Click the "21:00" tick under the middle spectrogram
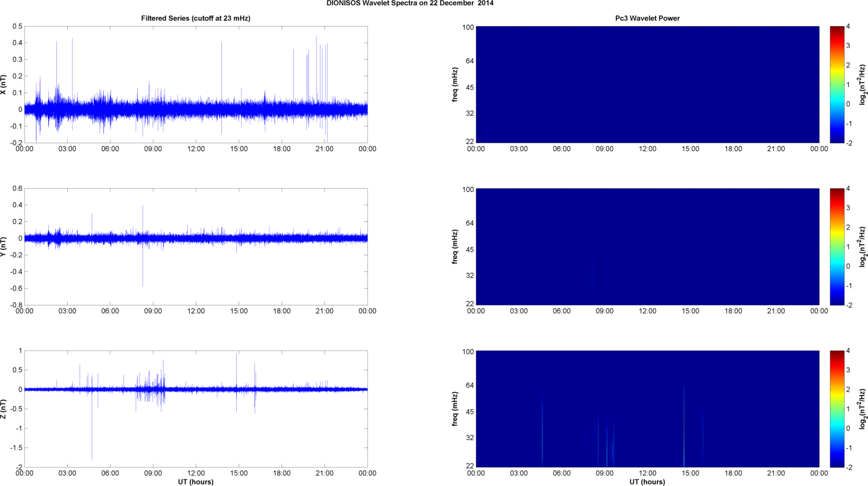 pyautogui.click(x=776, y=311)
